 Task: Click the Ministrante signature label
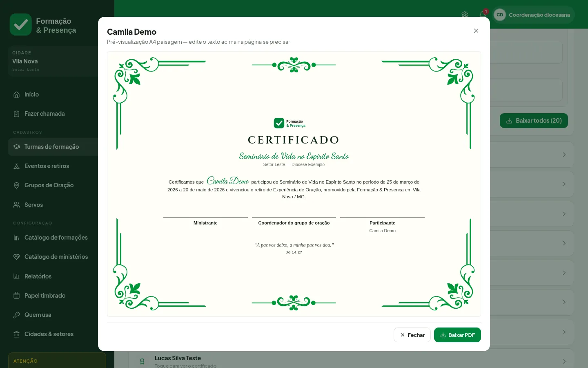205,223
